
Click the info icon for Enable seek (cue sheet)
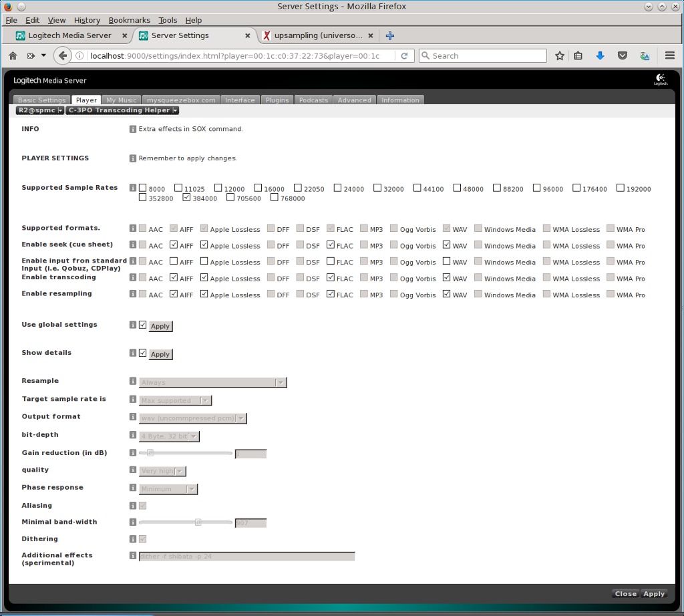(133, 245)
